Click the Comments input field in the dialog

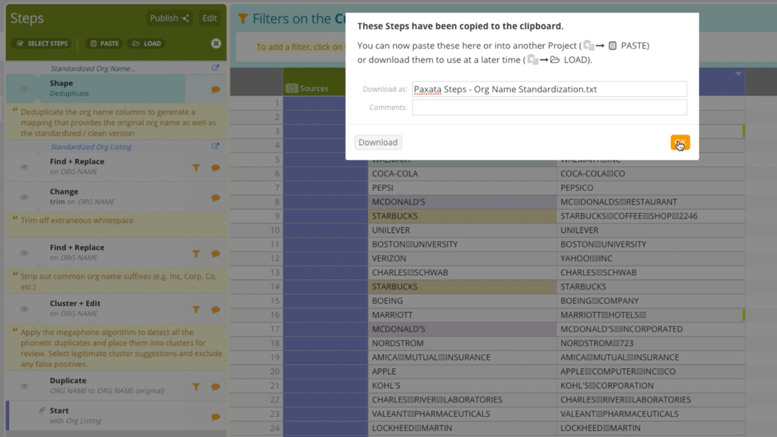click(549, 107)
